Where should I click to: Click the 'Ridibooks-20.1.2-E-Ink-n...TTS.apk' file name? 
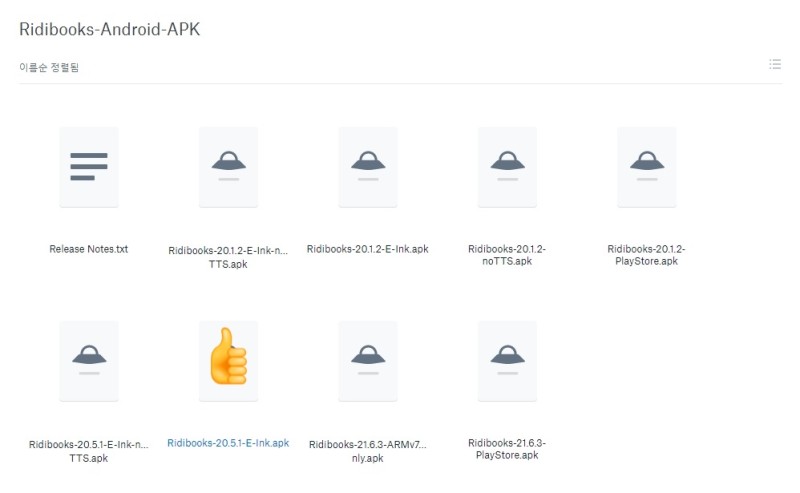click(x=228, y=257)
